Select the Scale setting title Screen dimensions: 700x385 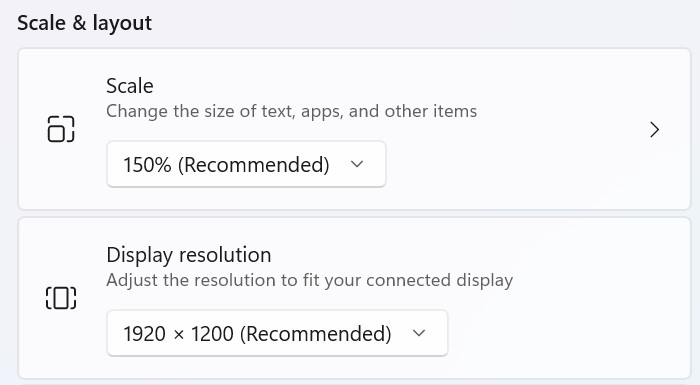pos(129,86)
